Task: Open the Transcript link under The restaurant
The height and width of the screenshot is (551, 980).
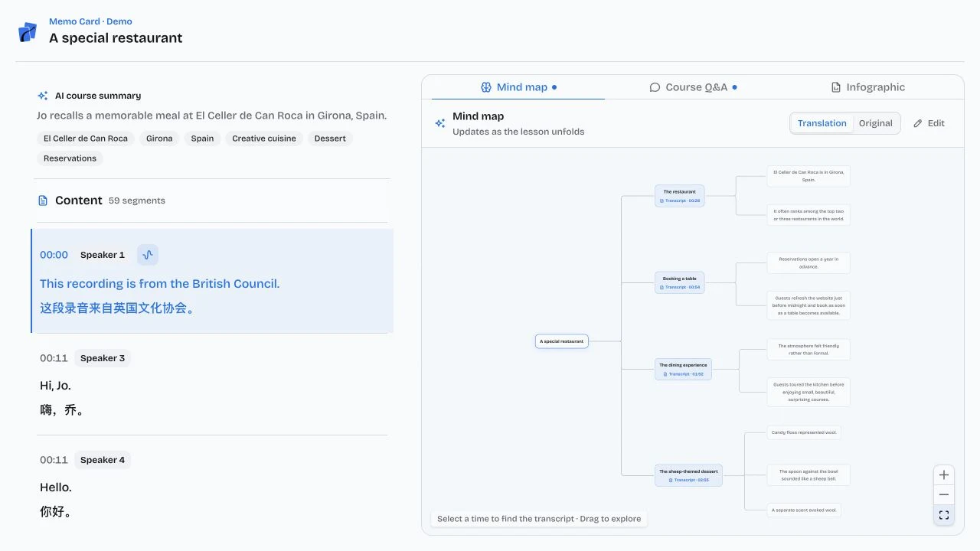Action: (680, 201)
